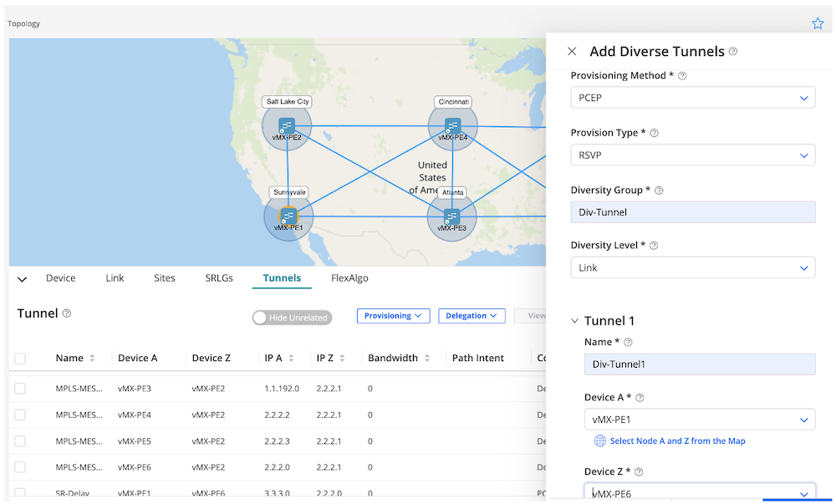Close the Add Diverse Tunnels panel
The image size is (836, 504).
point(572,52)
